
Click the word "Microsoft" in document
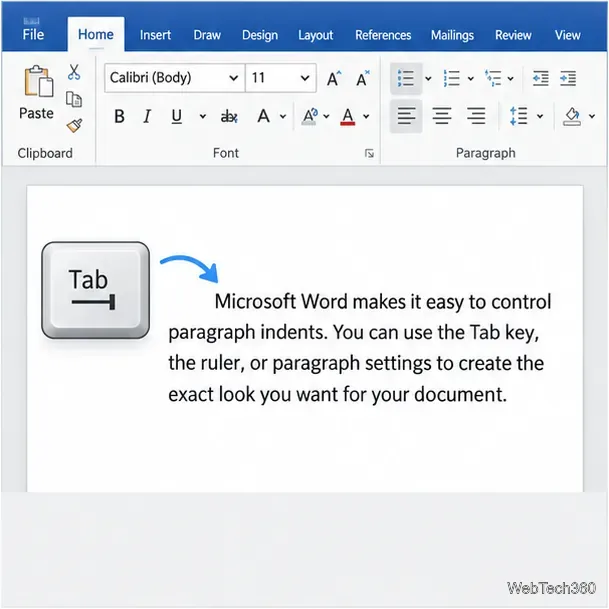click(255, 301)
